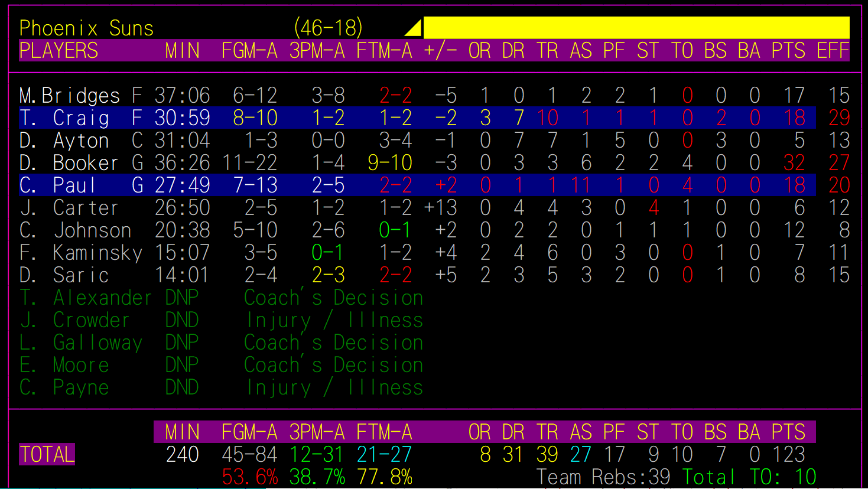Screen dimensions: 868x489
Task: Click the team assists total 27
Action: (x=581, y=455)
